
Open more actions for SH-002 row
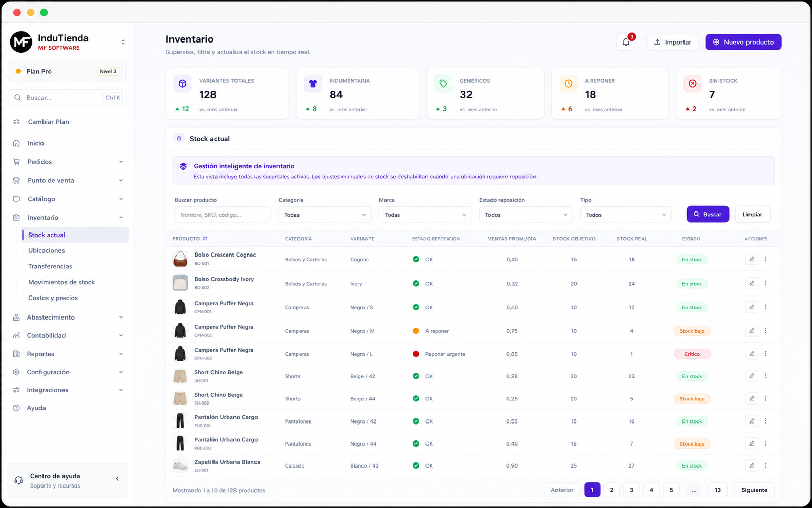click(766, 398)
